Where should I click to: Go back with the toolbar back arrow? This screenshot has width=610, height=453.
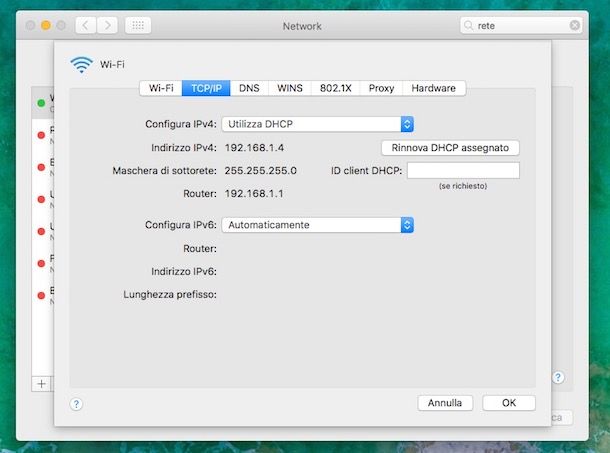tap(86, 26)
